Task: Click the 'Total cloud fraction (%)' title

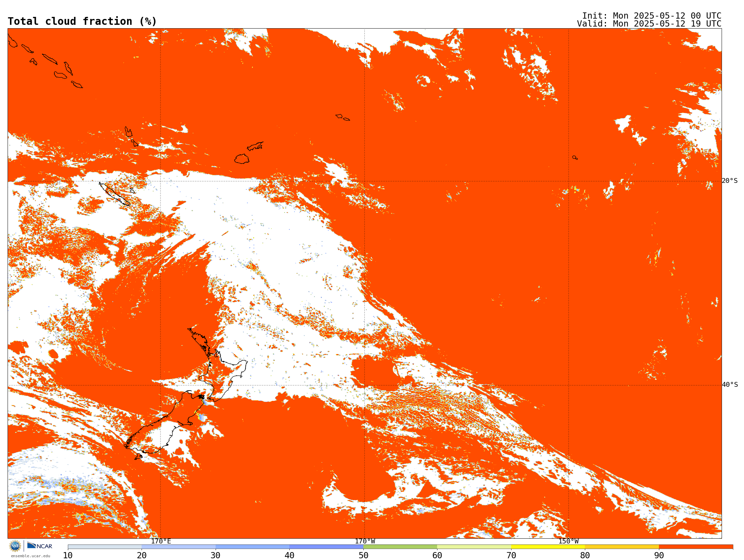Action: point(82,21)
